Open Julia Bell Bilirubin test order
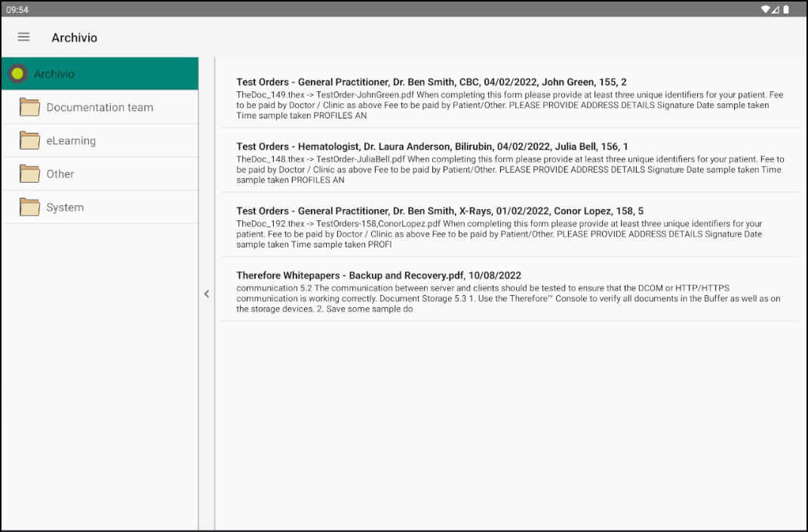The height and width of the screenshot is (532, 808). pos(432,146)
